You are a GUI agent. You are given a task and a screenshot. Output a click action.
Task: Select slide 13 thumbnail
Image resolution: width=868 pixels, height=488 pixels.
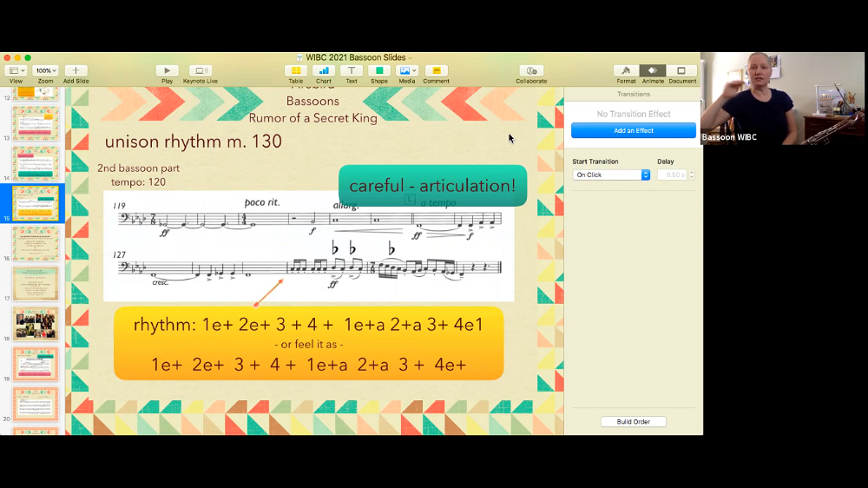(36, 123)
